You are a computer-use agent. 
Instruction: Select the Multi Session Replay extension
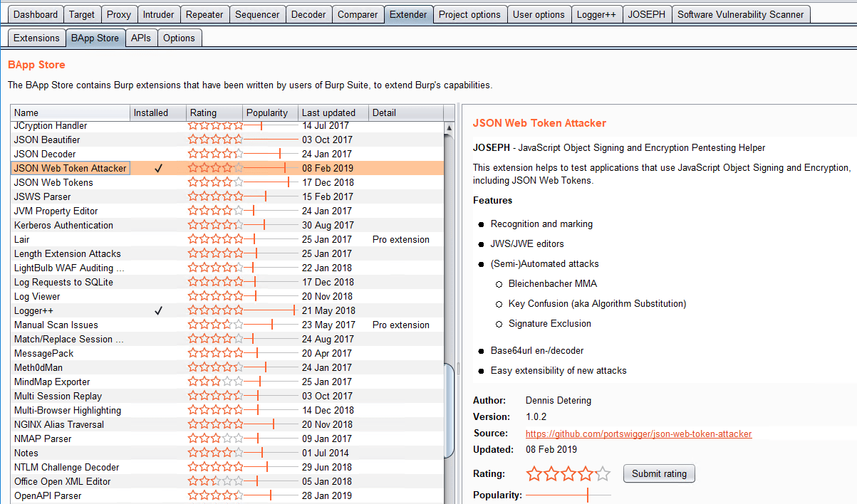pyautogui.click(x=227, y=396)
